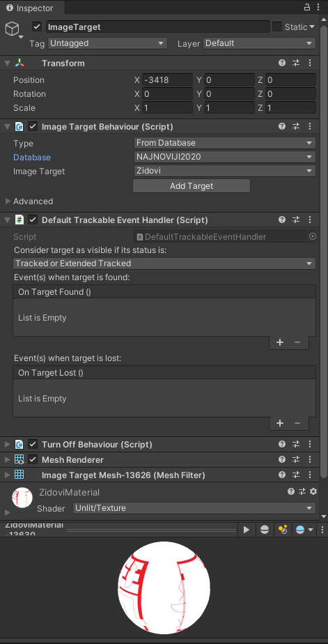Viewport: 328px width, 644px height.
Task: Disable the Turn Off Behaviour script checkbox
Action: [33, 445]
